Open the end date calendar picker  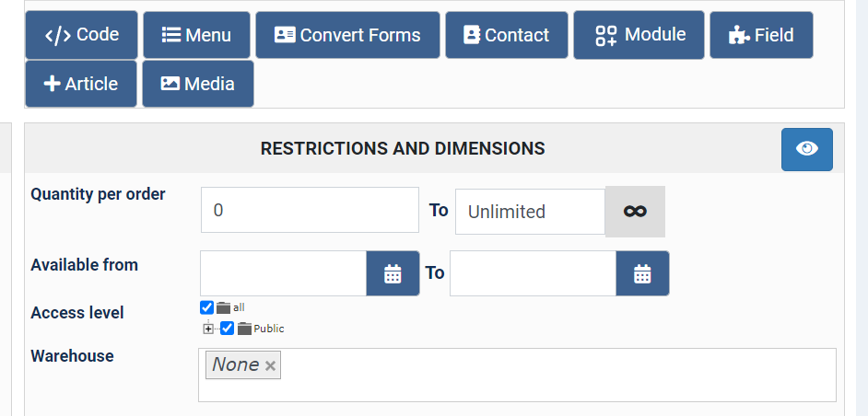tap(642, 273)
